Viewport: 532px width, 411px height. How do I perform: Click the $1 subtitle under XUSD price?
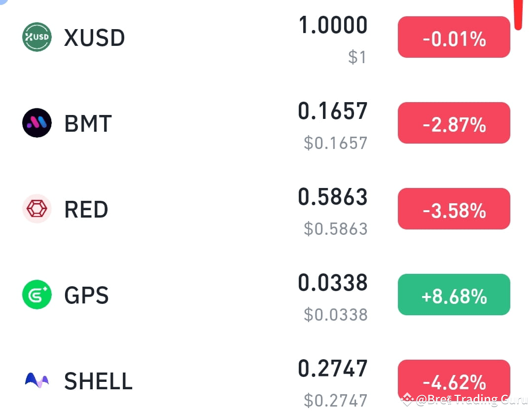(357, 57)
